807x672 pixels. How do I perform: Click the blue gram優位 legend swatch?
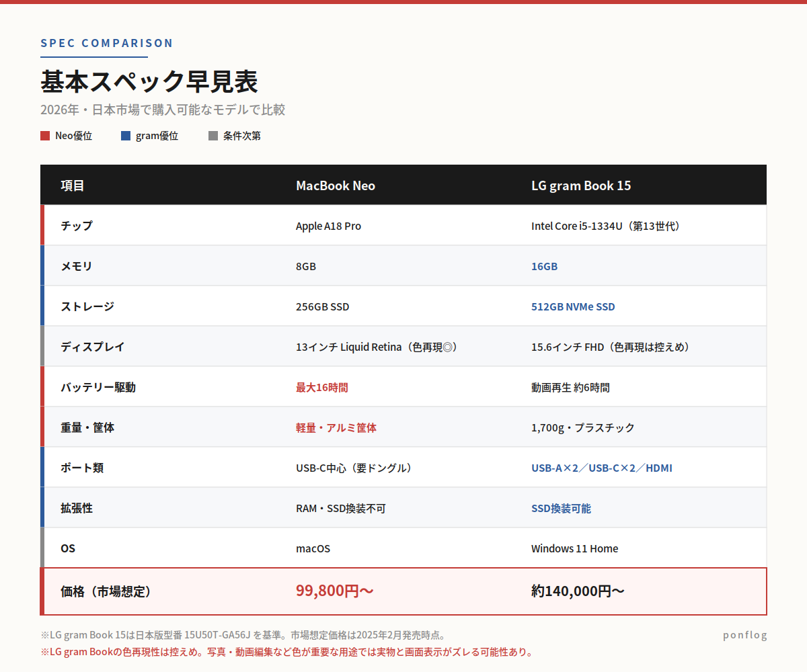pyautogui.click(x=126, y=136)
